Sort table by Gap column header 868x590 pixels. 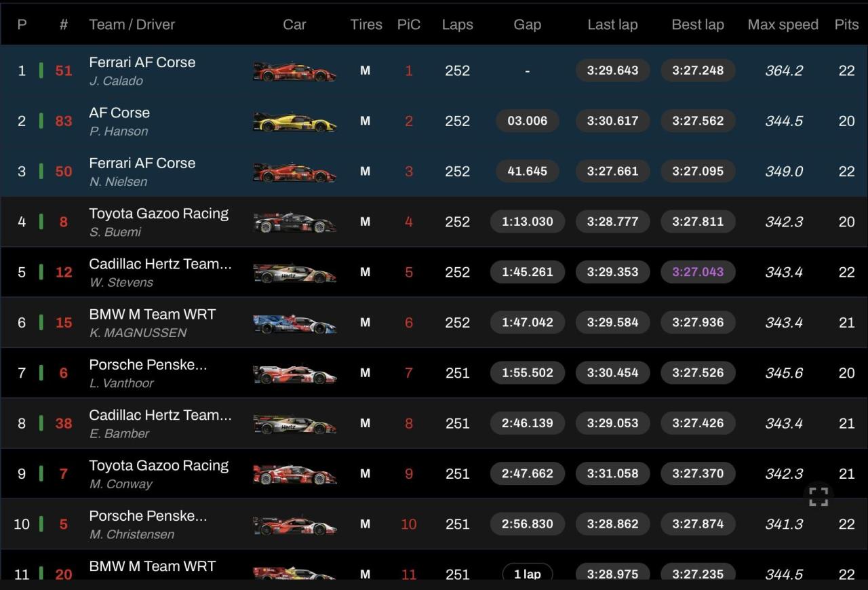[x=527, y=24]
